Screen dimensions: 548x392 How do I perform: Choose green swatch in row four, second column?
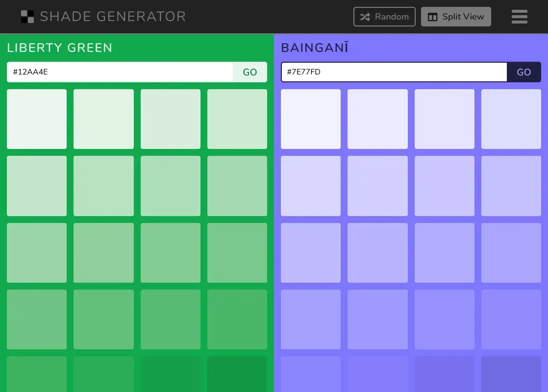[x=103, y=319]
